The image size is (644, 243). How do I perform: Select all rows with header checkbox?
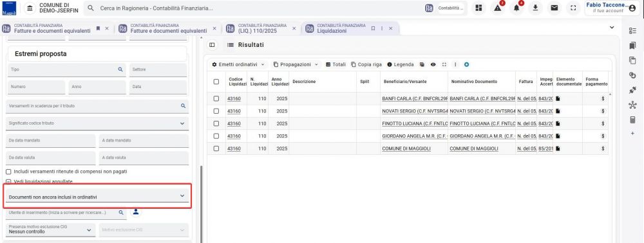point(216,82)
